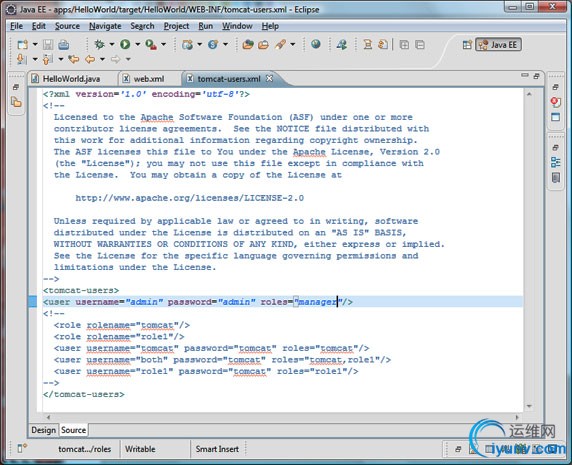
Task: Click the Previous Annotation toolbar icon
Action: pos(47,59)
